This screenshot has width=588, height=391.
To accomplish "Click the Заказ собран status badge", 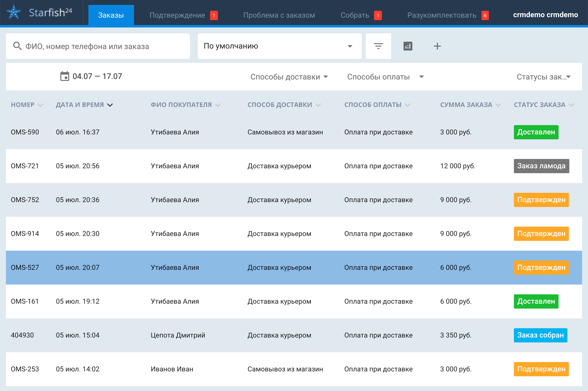I will (540, 335).
